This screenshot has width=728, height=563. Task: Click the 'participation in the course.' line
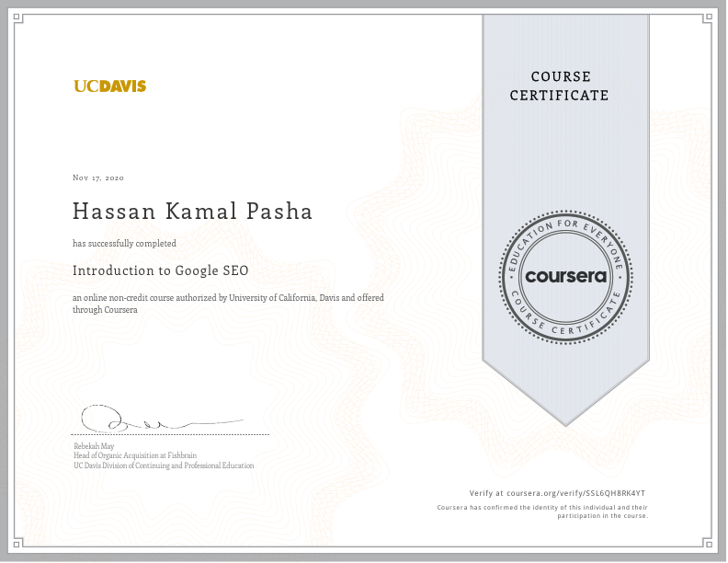point(603,516)
